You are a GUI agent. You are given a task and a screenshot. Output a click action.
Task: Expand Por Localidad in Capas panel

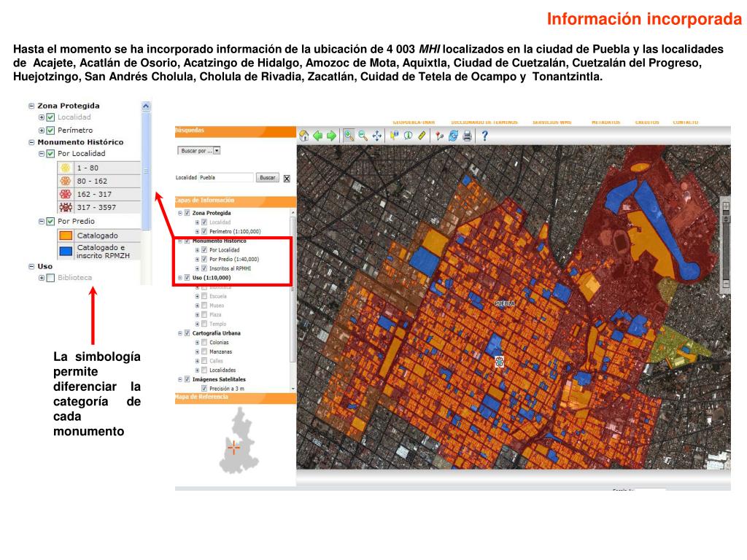pyautogui.click(x=197, y=250)
